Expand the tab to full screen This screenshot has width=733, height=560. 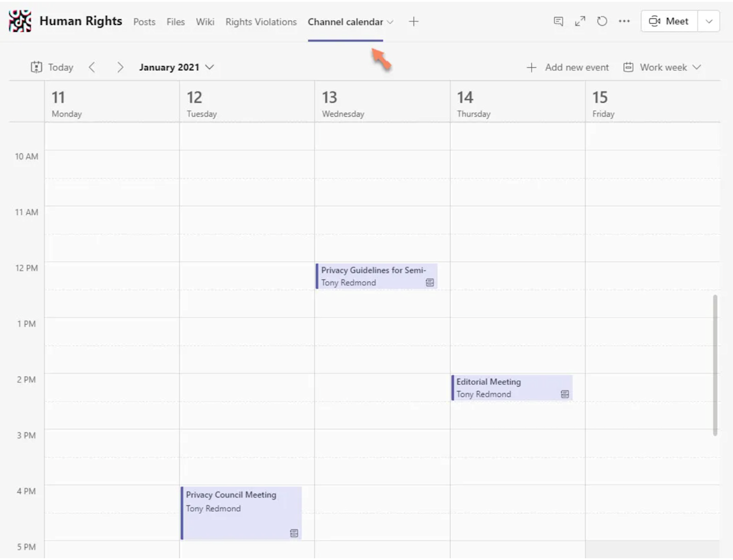pos(580,21)
